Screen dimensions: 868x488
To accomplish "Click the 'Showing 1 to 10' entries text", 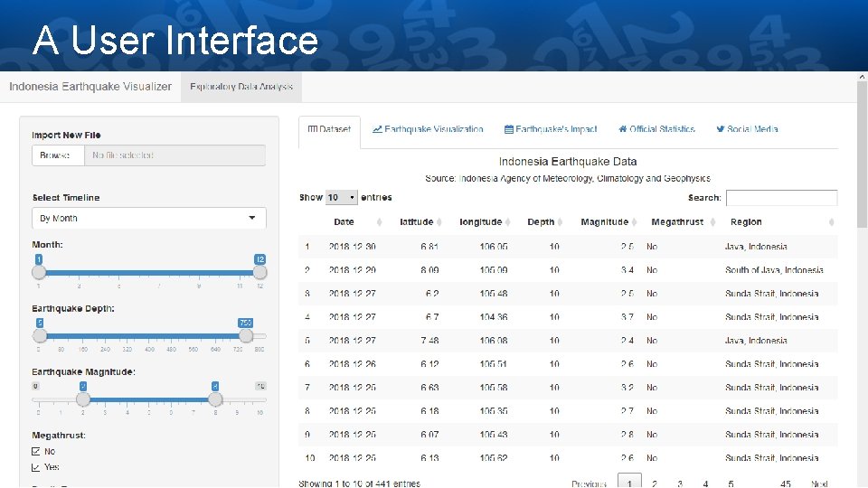I will click(x=359, y=483).
